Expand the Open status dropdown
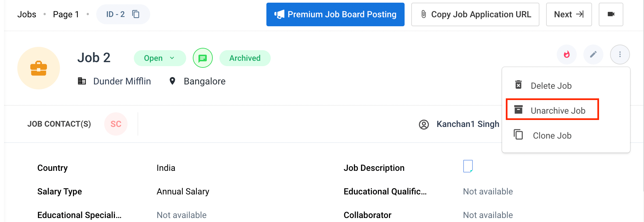 click(160, 58)
